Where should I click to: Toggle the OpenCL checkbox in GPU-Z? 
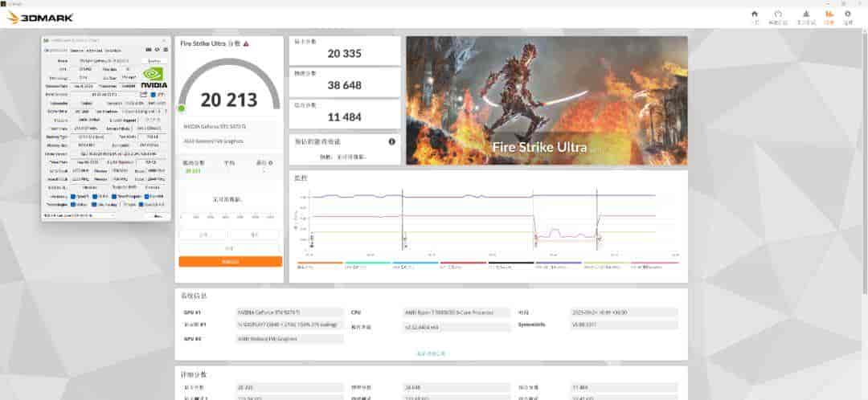73,197
